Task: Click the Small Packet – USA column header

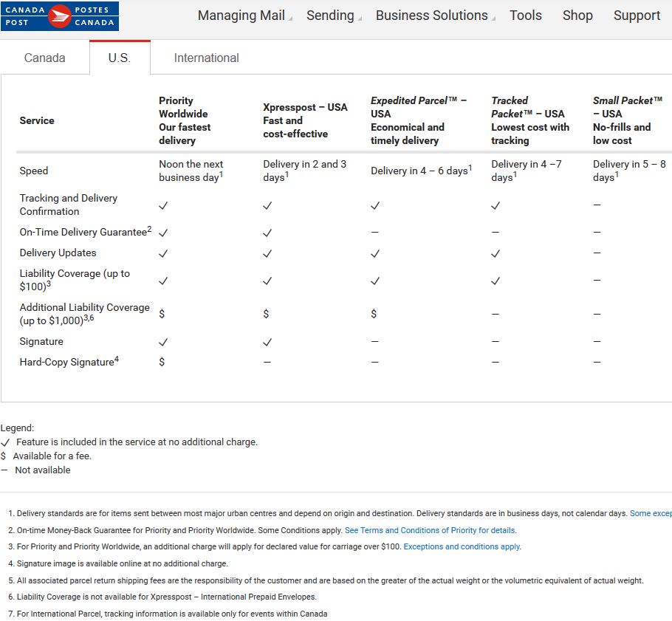Action: point(628,120)
